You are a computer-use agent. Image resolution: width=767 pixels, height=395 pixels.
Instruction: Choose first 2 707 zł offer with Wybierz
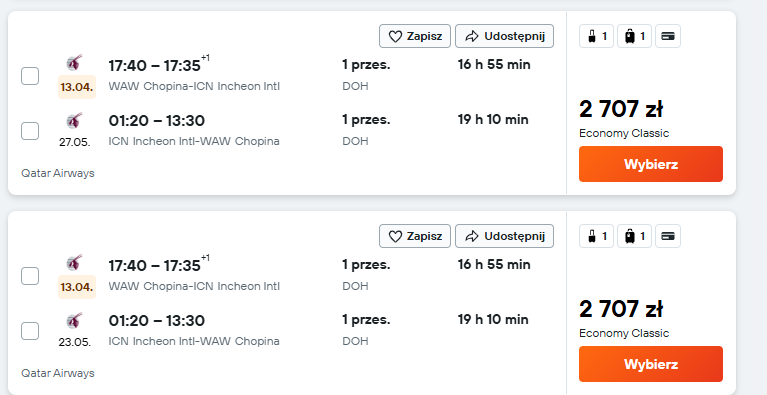pos(651,164)
